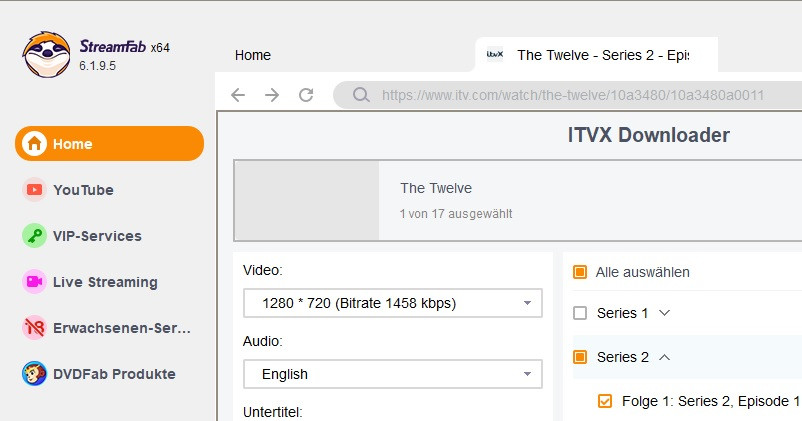This screenshot has width=802, height=421.
Task: Open the Home sidebar item
Action: click(x=109, y=144)
